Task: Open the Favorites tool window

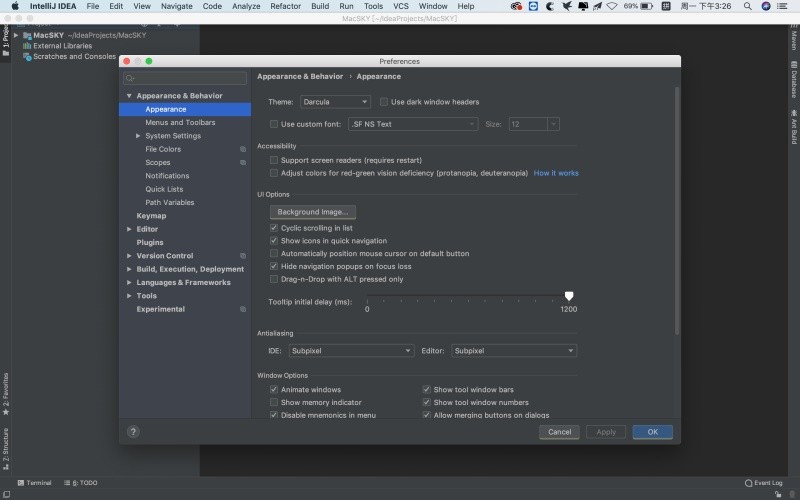Action: point(6,394)
